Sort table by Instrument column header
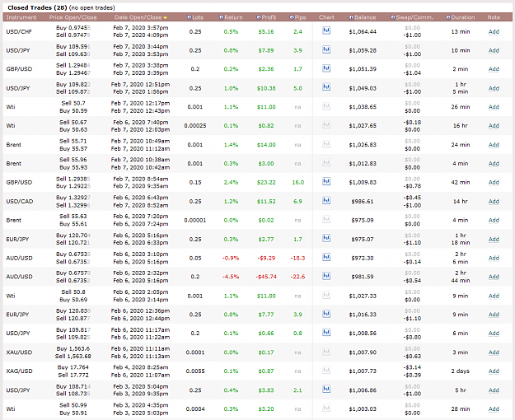The height and width of the screenshot is (420, 515). click(x=21, y=17)
